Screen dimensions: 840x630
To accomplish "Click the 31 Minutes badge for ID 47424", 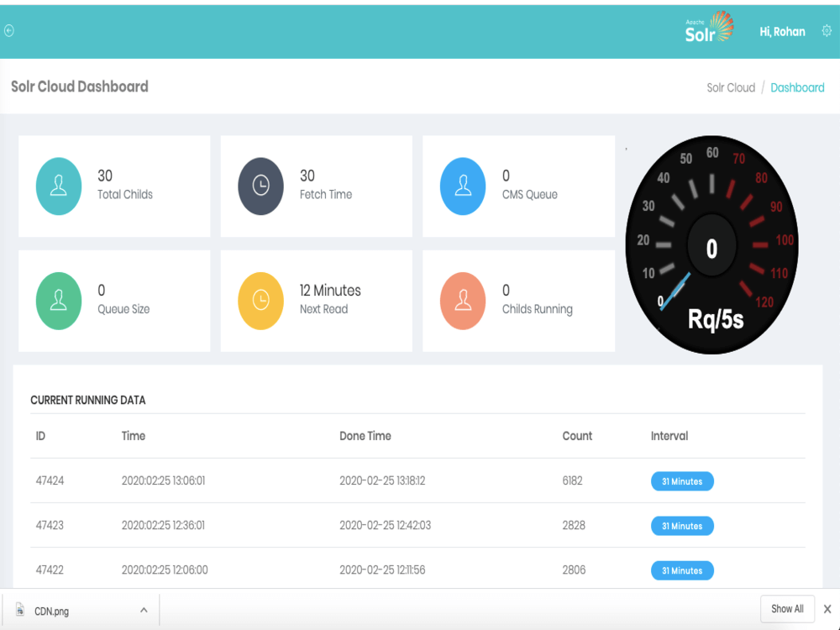I will 682,481.
